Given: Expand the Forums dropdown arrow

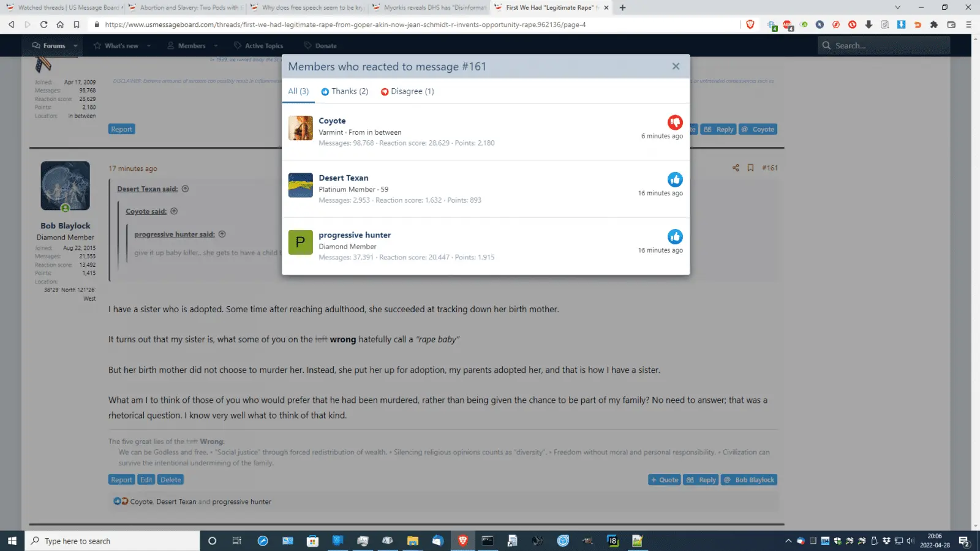Looking at the screenshot, I should (x=75, y=46).
